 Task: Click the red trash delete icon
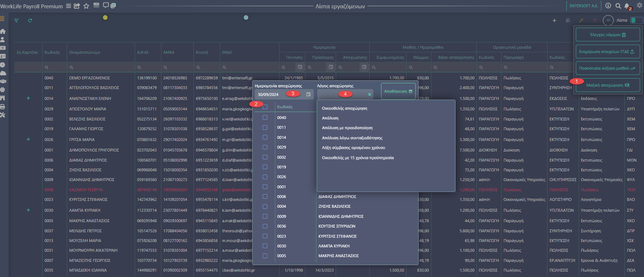coord(595,21)
